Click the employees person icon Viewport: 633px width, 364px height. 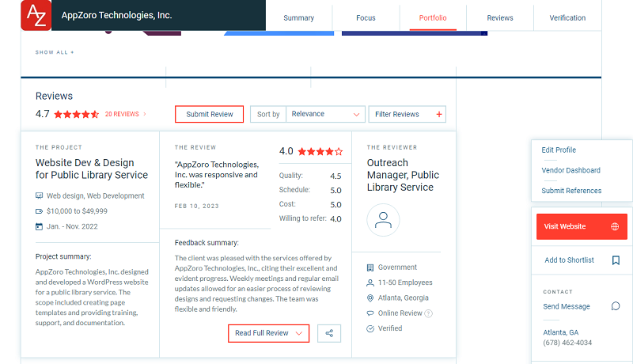(370, 282)
